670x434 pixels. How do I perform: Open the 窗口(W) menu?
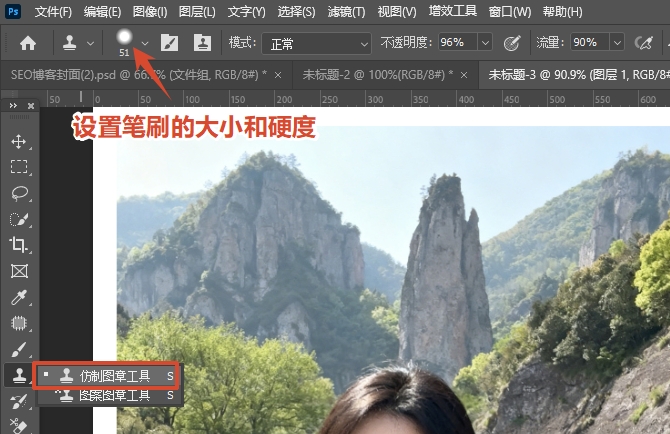click(510, 12)
